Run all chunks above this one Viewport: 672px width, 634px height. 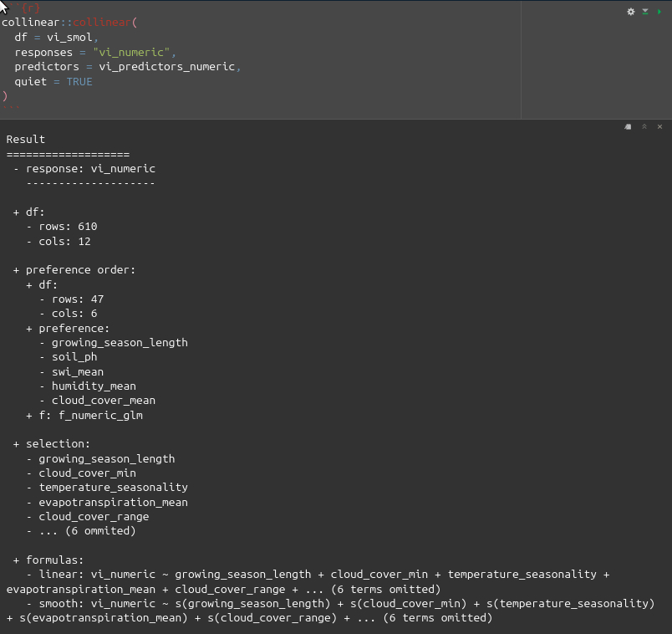[645, 12]
